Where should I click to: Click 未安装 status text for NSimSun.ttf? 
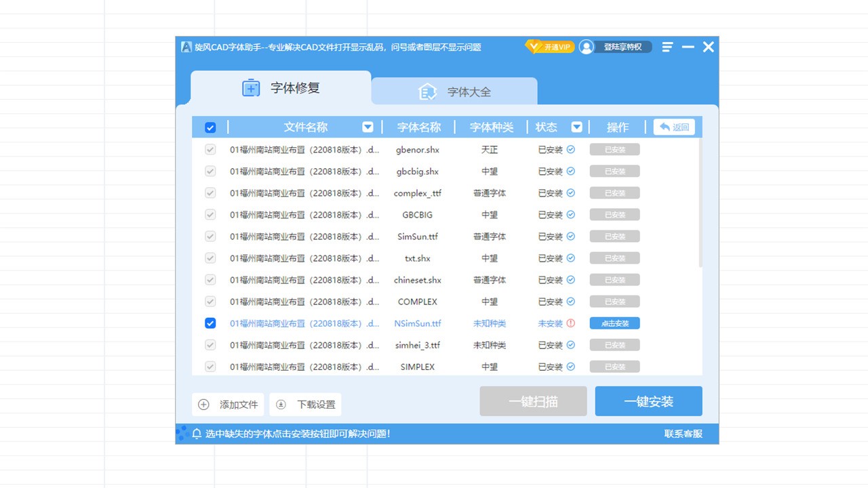(x=551, y=323)
